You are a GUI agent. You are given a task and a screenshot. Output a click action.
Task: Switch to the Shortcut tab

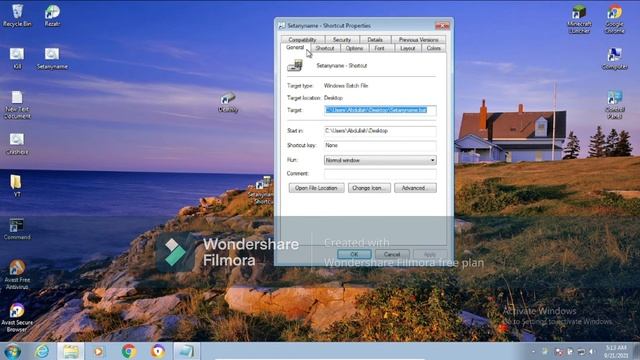[x=325, y=48]
